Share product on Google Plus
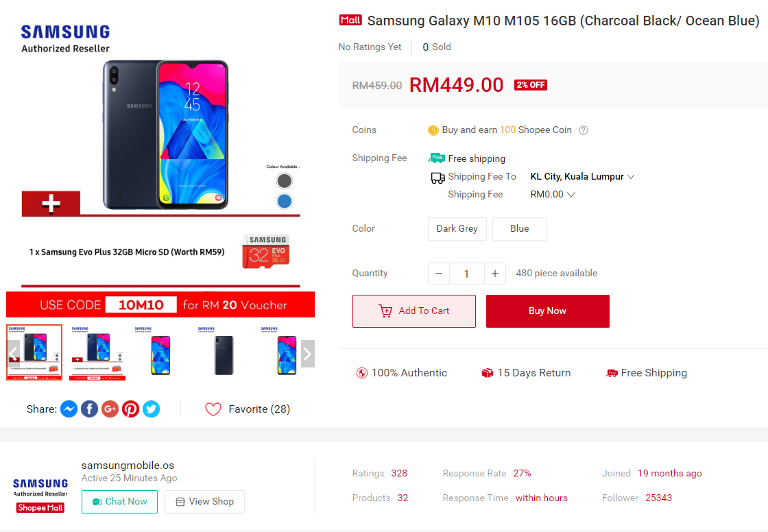768x532 pixels. tap(110, 409)
